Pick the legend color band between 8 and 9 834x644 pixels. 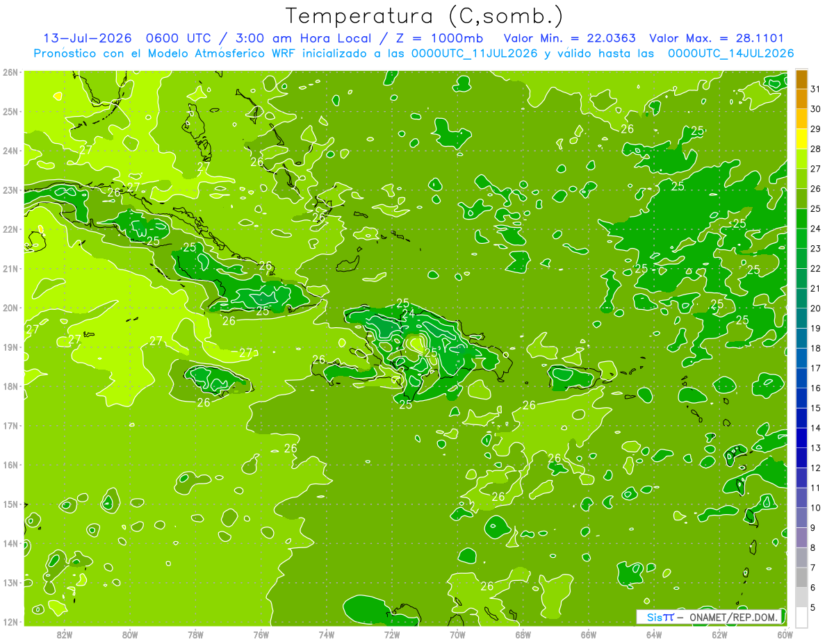801,538
